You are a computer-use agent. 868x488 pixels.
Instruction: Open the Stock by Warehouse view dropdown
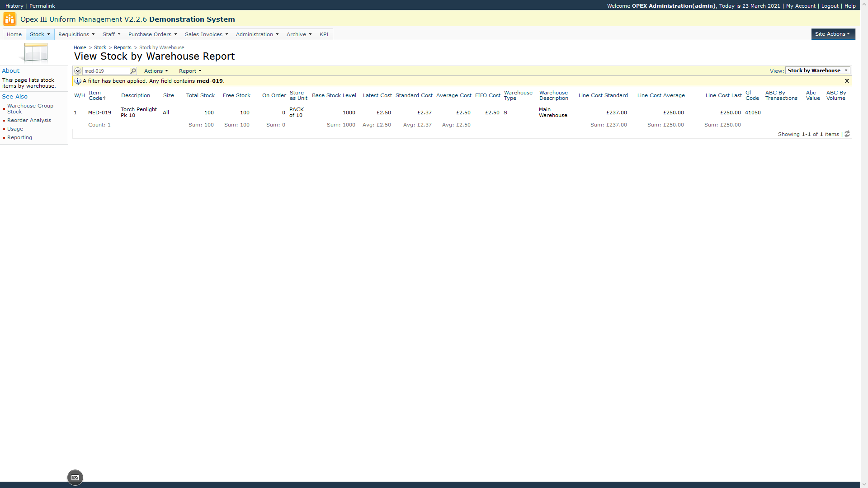click(x=817, y=70)
